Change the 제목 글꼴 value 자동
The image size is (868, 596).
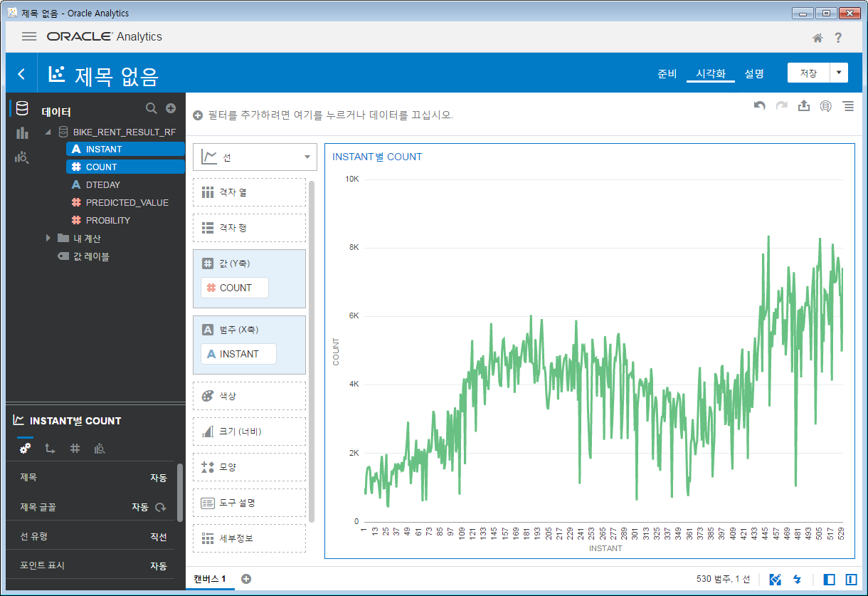point(140,507)
